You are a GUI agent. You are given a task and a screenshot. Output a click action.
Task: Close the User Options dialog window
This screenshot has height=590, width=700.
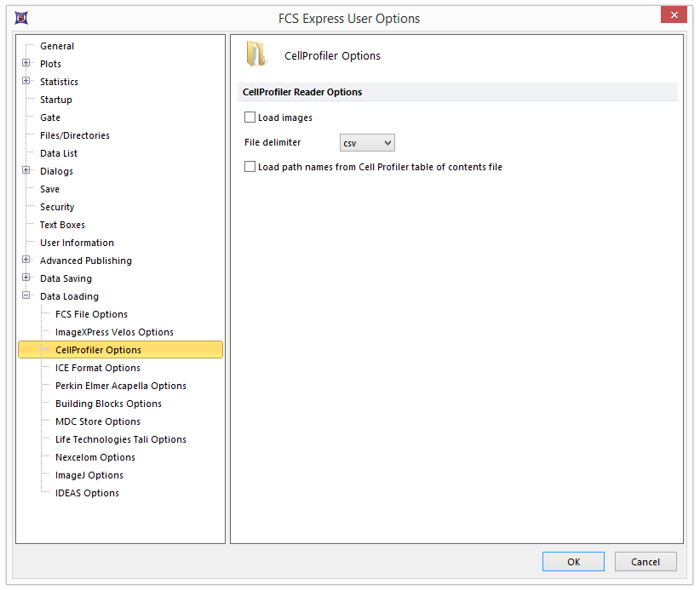point(674,16)
